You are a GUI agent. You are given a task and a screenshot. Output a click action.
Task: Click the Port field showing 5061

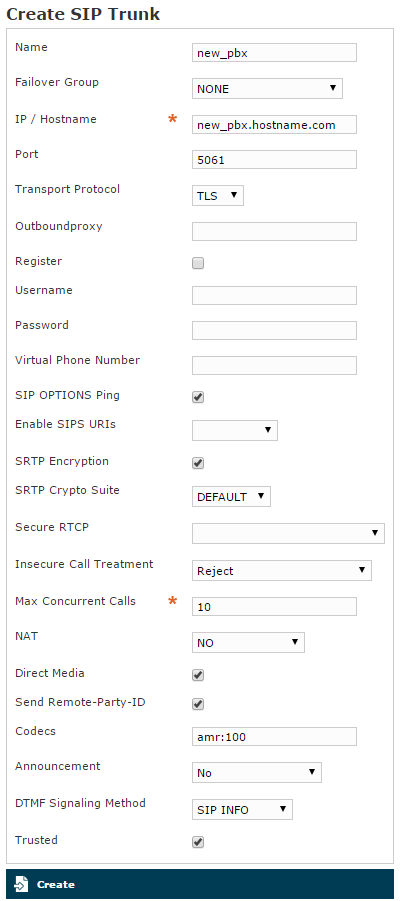click(274, 160)
